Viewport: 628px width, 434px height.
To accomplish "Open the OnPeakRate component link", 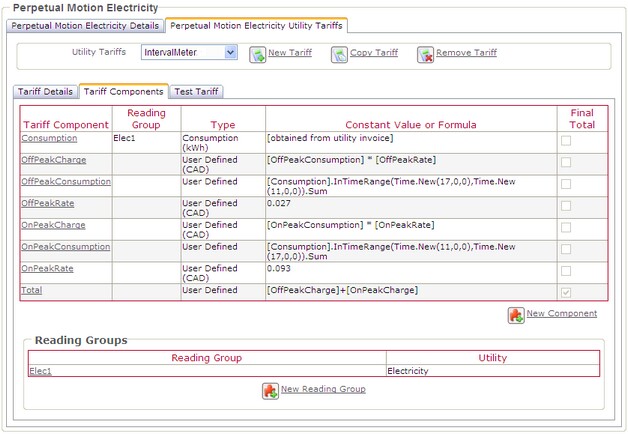I will point(47,268).
